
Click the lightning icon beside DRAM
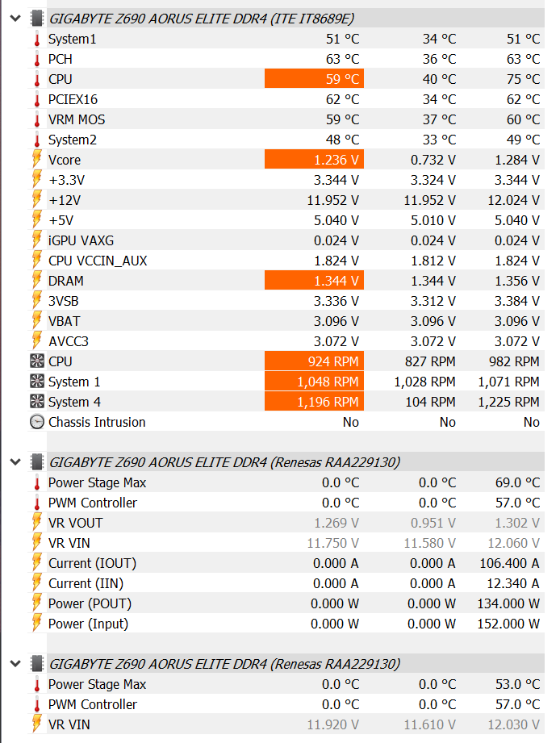click(x=37, y=281)
